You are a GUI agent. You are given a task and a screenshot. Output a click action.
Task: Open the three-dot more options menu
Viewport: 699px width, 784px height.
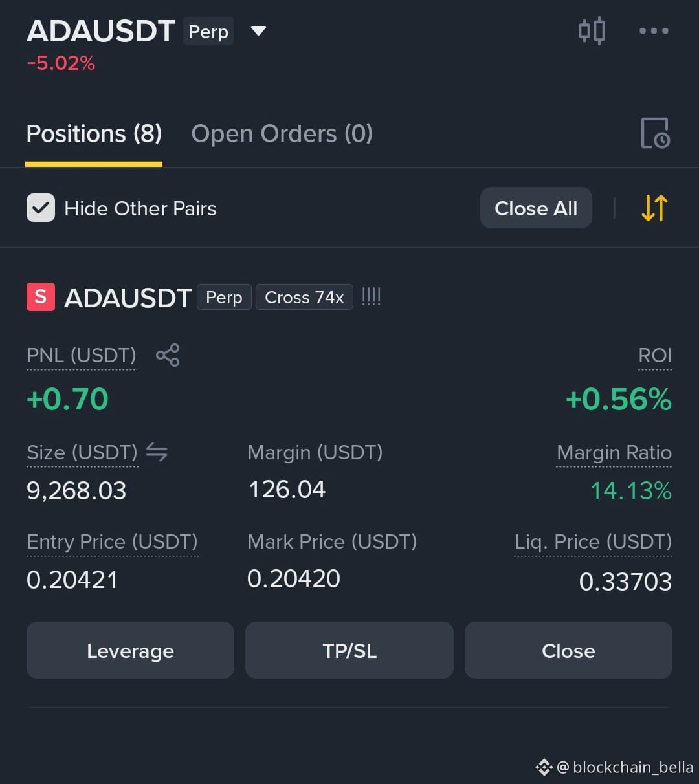coord(654,30)
